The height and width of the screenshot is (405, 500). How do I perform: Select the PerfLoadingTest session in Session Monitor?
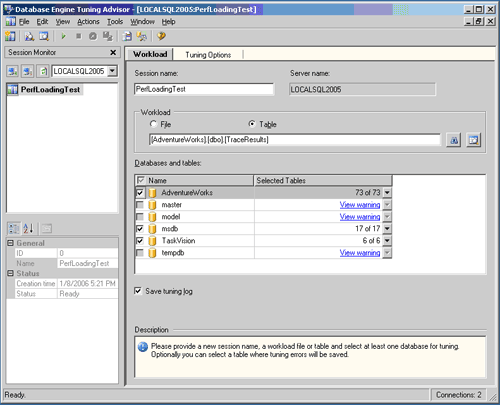(45, 89)
